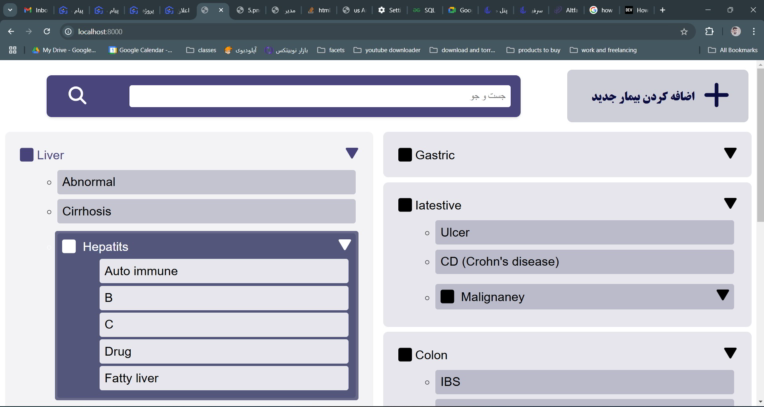Viewport: 764px width, 407px height.
Task: Open the apps grid in bookmarks bar
Action: coord(13,50)
